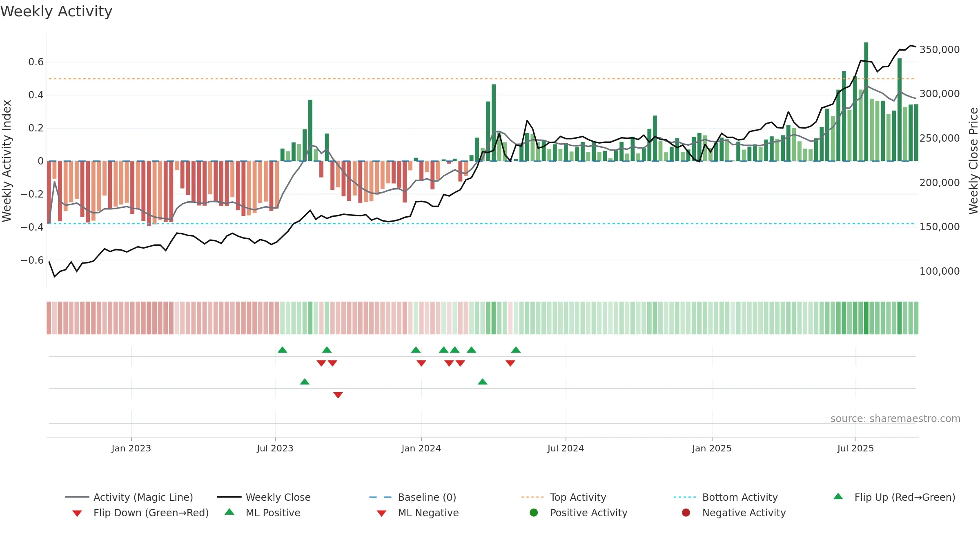Click the Activity (Magic Line) grey legend line
Screen dimensions: 980x551
pyautogui.click(x=77, y=497)
